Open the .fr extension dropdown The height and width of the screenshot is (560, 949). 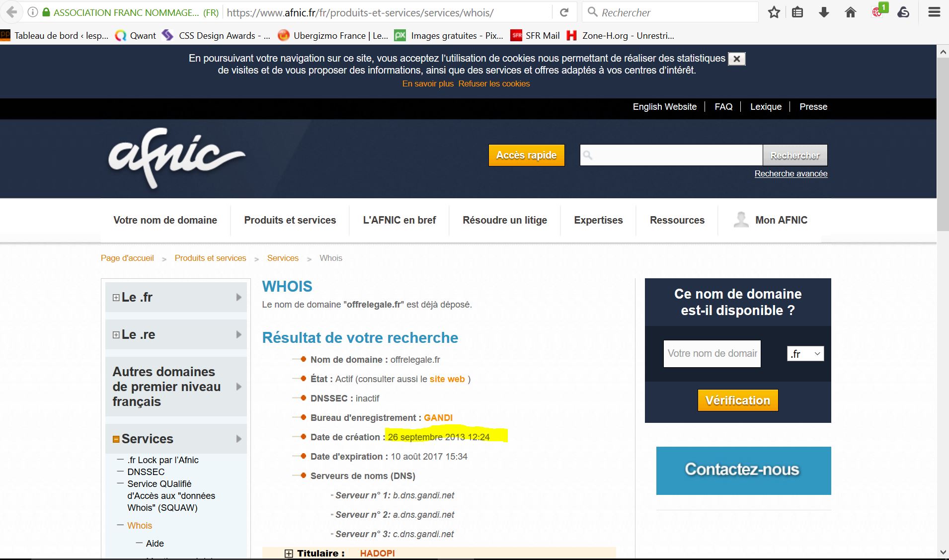805,354
